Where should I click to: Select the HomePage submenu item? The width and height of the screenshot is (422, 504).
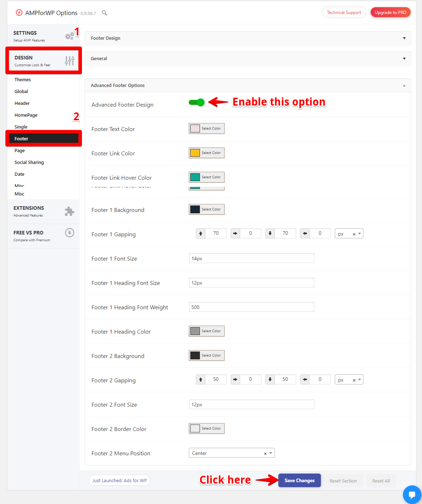click(x=26, y=115)
